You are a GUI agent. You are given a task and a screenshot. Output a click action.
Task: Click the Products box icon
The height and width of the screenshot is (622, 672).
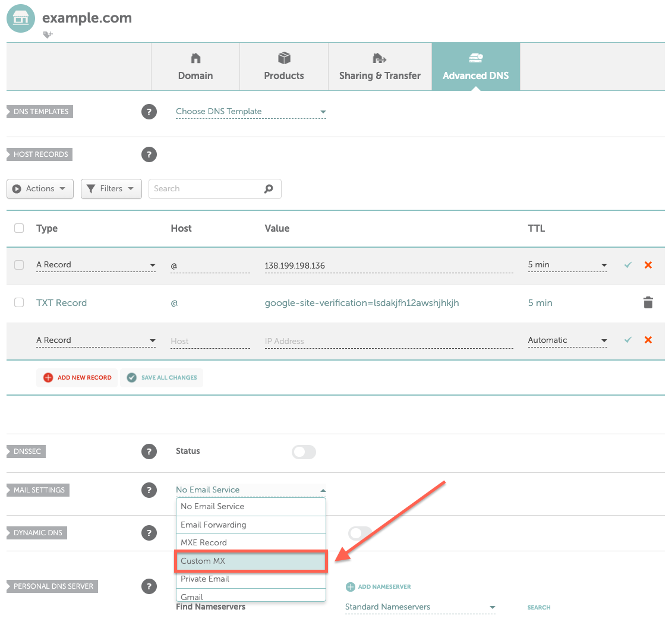point(283,58)
